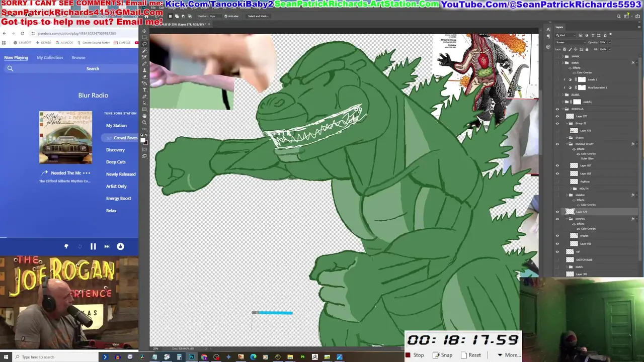Select the Type tool
644x362 pixels.
pos(144,89)
